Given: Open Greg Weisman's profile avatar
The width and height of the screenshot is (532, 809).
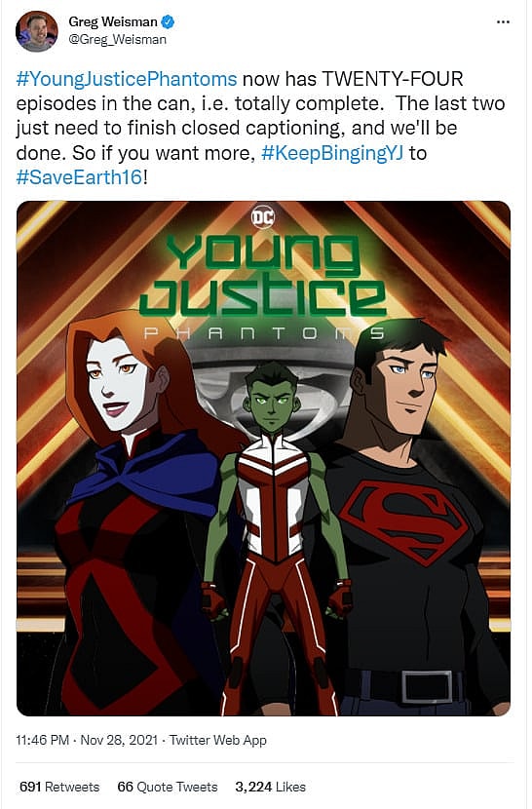Looking at the screenshot, I should point(37,31).
